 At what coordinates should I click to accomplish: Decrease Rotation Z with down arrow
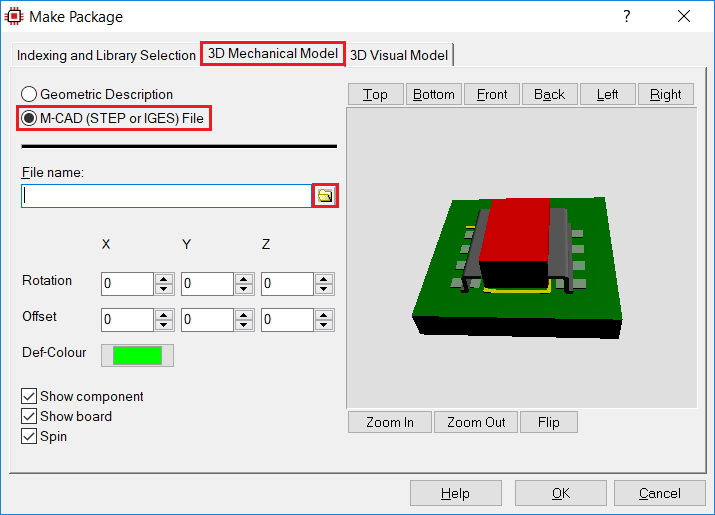tap(324, 289)
